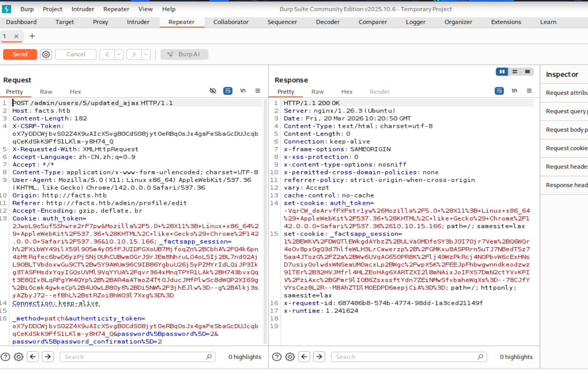
Task: Open the Project menu
Action: point(53,9)
